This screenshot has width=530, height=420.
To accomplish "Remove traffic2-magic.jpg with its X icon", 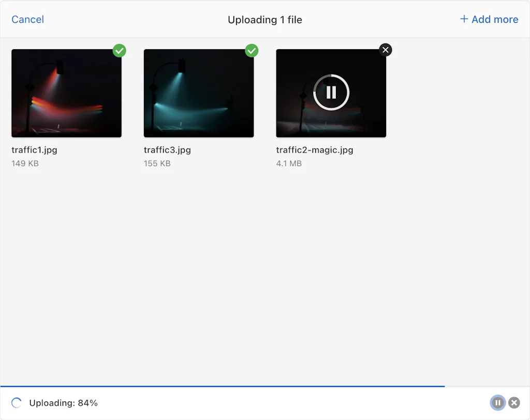I will point(386,50).
